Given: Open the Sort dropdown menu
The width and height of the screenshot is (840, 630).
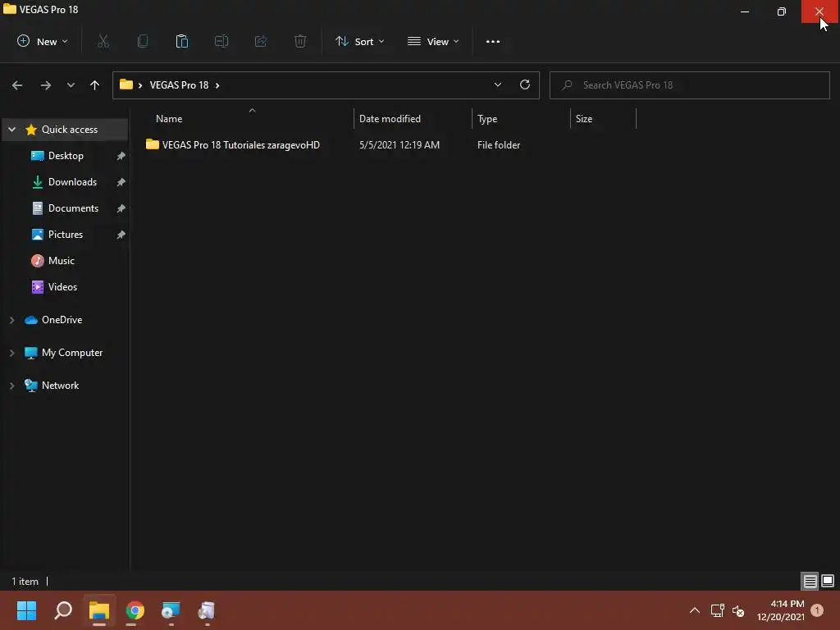Looking at the screenshot, I should pyautogui.click(x=359, y=41).
